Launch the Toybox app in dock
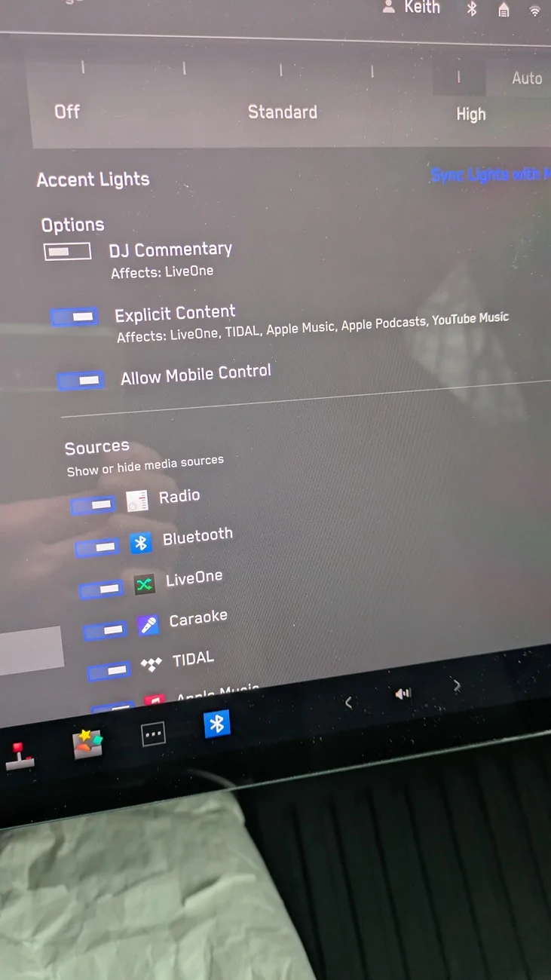551x980 pixels. point(87,743)
